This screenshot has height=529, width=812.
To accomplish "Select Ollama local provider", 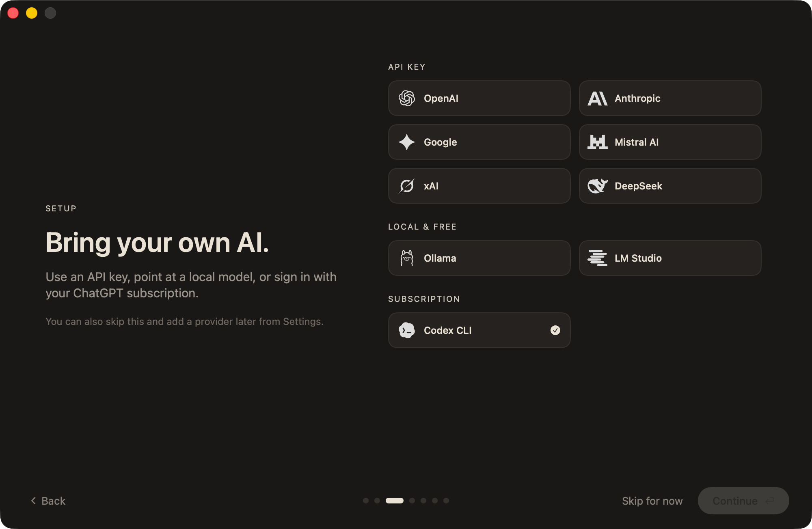I will tap(479, 258).
